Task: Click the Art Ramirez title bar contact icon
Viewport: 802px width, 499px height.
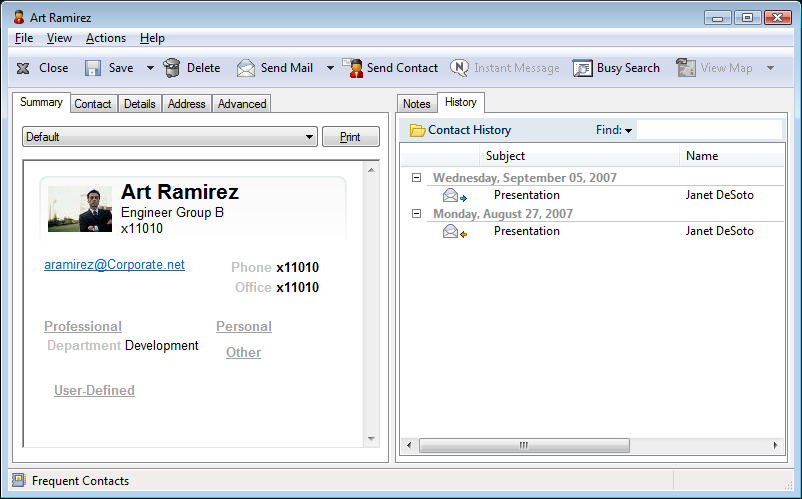Action: 19,17
